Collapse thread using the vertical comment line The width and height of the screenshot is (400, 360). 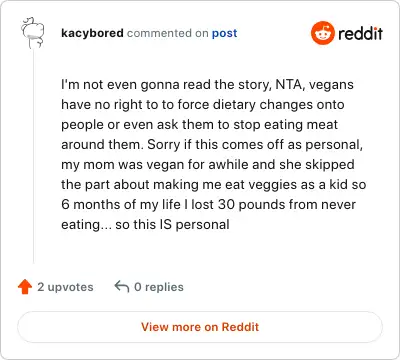pos(33,157)
